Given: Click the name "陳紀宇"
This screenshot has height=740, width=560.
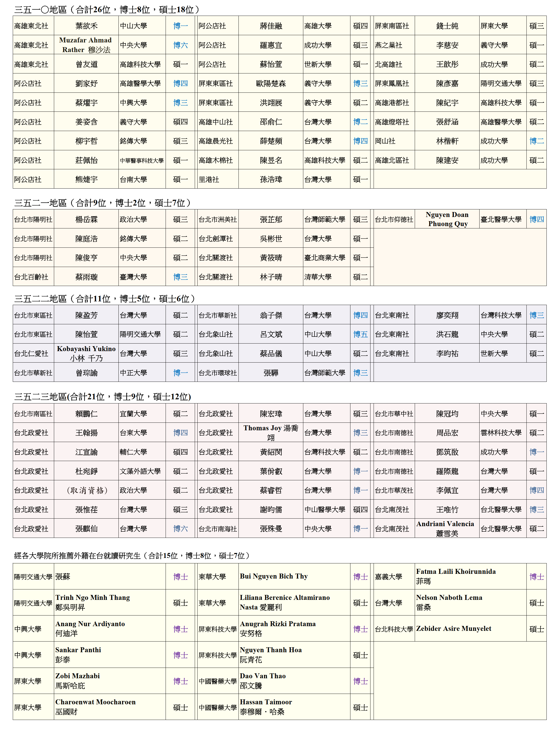Looking at the screenshot, I should pyautogui.click(x=447, y=103).
